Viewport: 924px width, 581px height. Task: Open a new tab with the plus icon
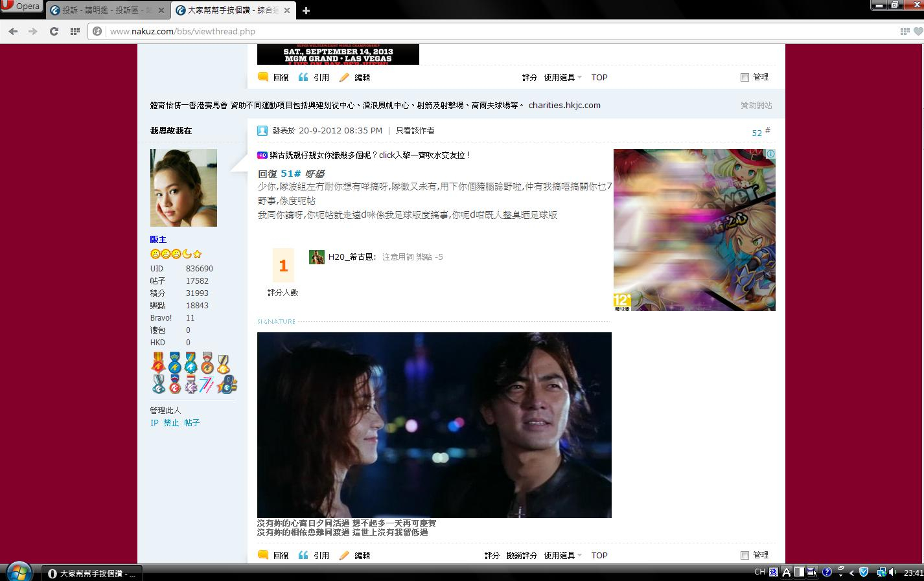coord(306,10)
